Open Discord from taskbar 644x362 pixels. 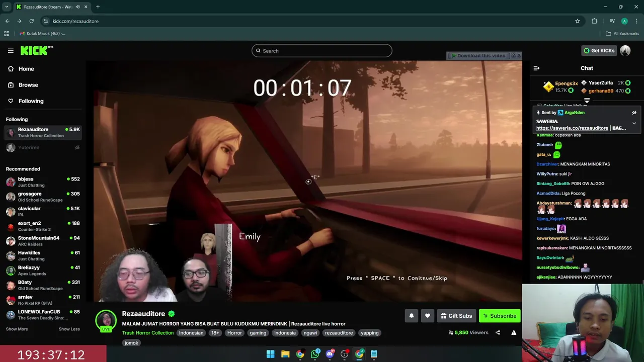click(x=330, y=354)
